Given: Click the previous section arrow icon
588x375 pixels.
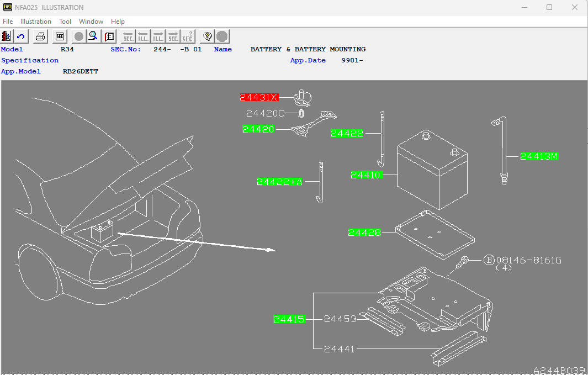Looking at the screenshot, I should click(128, 36).
